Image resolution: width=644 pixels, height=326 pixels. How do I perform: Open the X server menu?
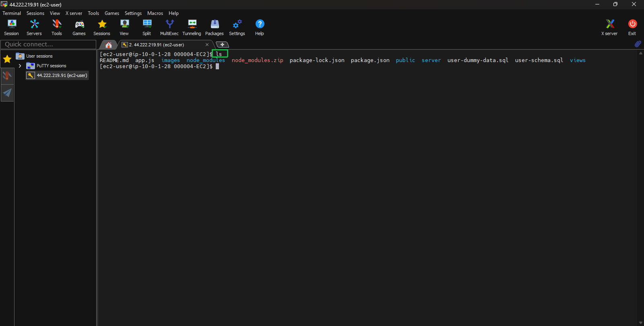coord(74,13)
